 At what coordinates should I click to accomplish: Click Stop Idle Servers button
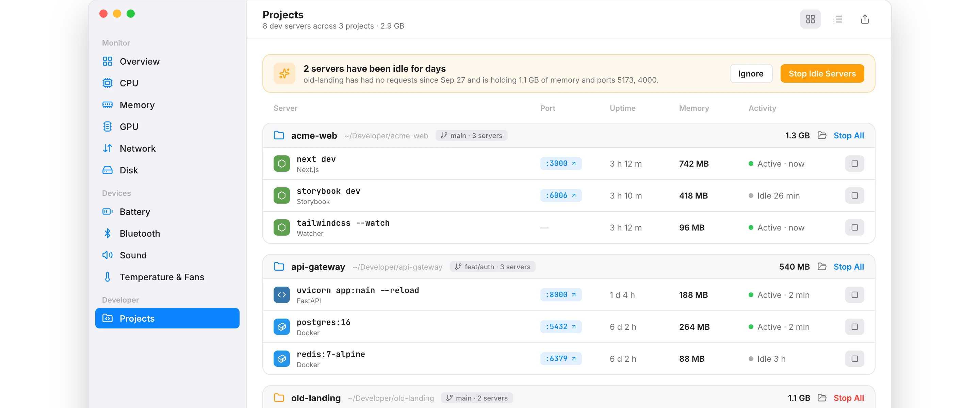coord(822,73)
